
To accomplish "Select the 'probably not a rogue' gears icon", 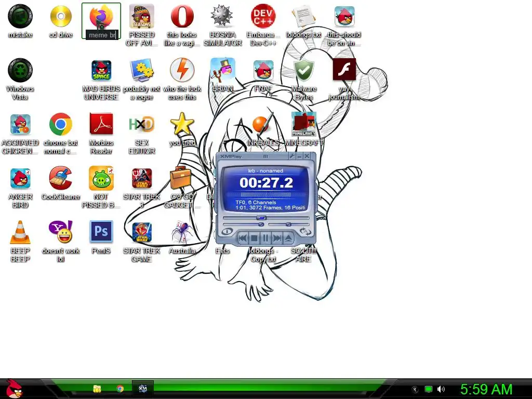I will 142,70.
